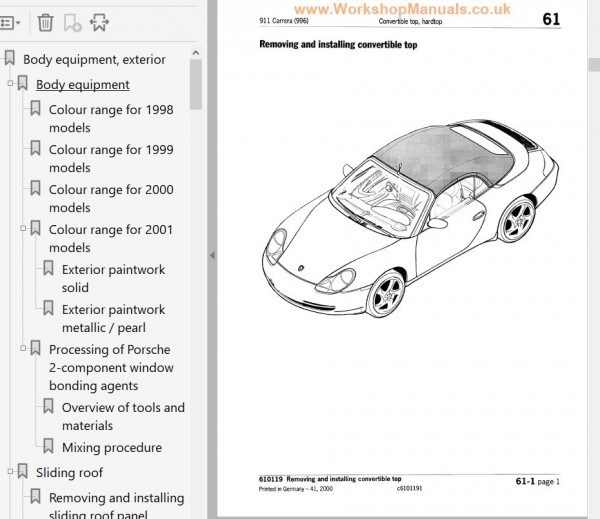Open 'Processing of Porsche 2-component window' bookmark
The width and height of the screenshot is (600, 519).
(x=111, y=367)
